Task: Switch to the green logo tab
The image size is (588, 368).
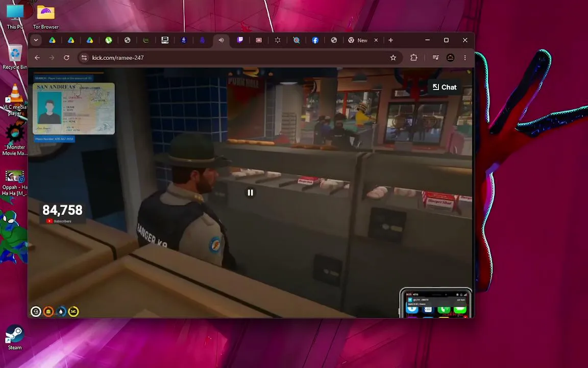Action: click(x=146, y=40)
